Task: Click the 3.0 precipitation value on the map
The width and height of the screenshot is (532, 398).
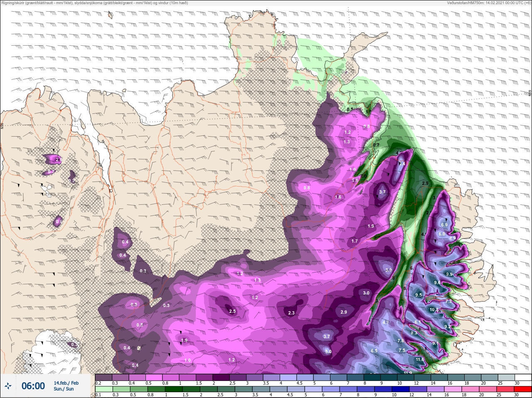Action: click(366, 293)
